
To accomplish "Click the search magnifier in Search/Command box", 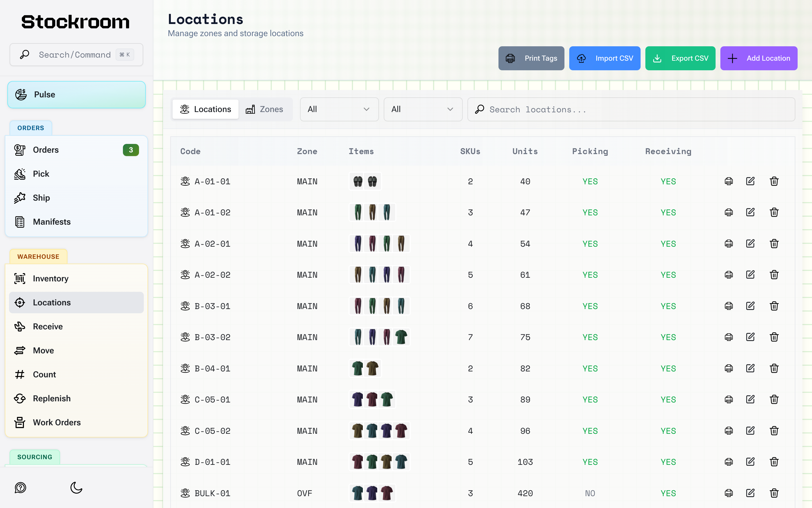I will point(25,54).
